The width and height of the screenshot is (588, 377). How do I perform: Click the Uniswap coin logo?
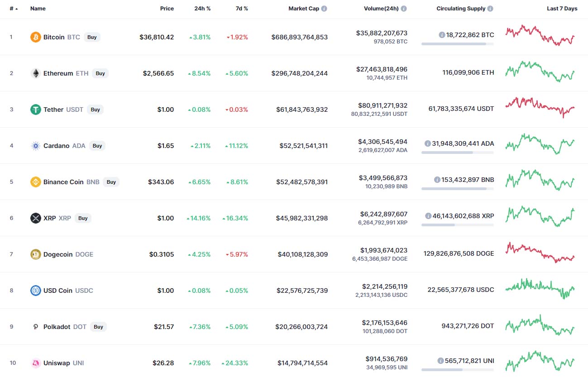[35, 363]
